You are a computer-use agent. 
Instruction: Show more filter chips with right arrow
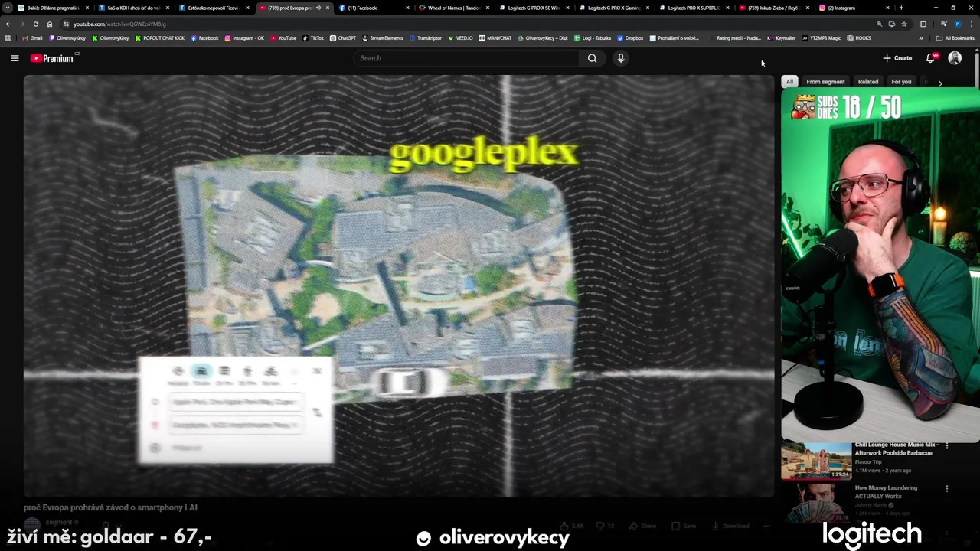pyautogui.click(x=940, y=83)
